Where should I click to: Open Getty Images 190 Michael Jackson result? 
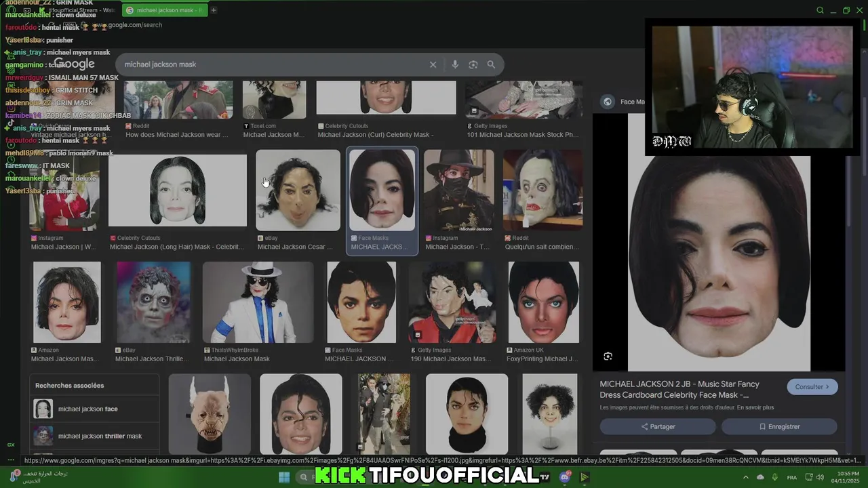click(x=451, y=302)
